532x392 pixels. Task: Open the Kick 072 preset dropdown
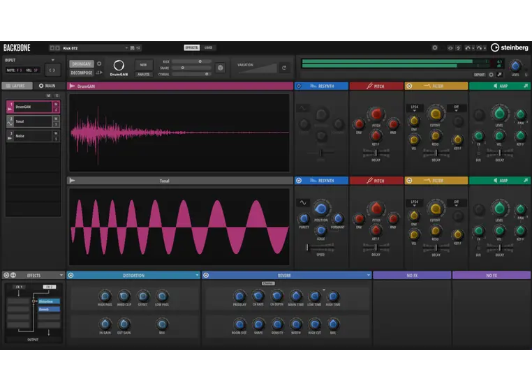coord(126,48)
